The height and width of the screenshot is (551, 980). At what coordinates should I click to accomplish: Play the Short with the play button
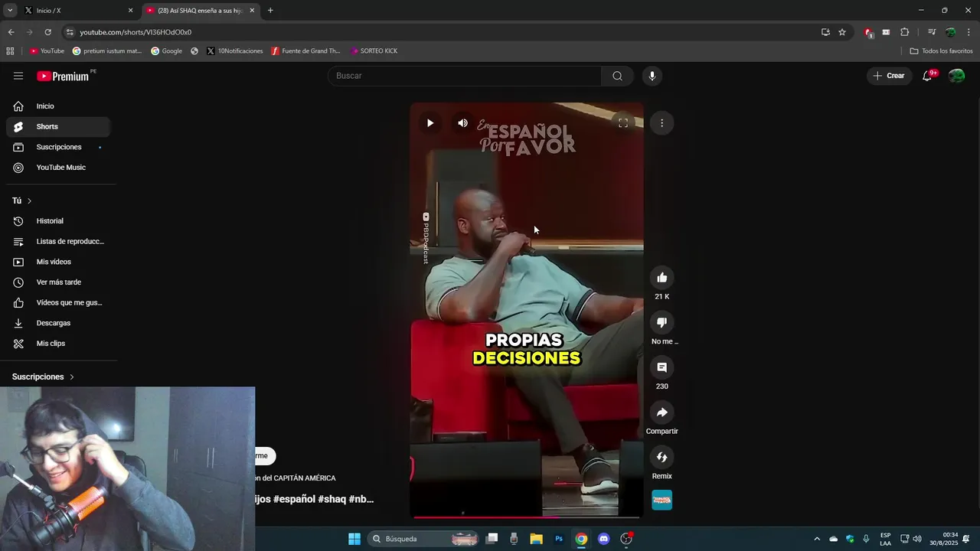tap(430, 123)
